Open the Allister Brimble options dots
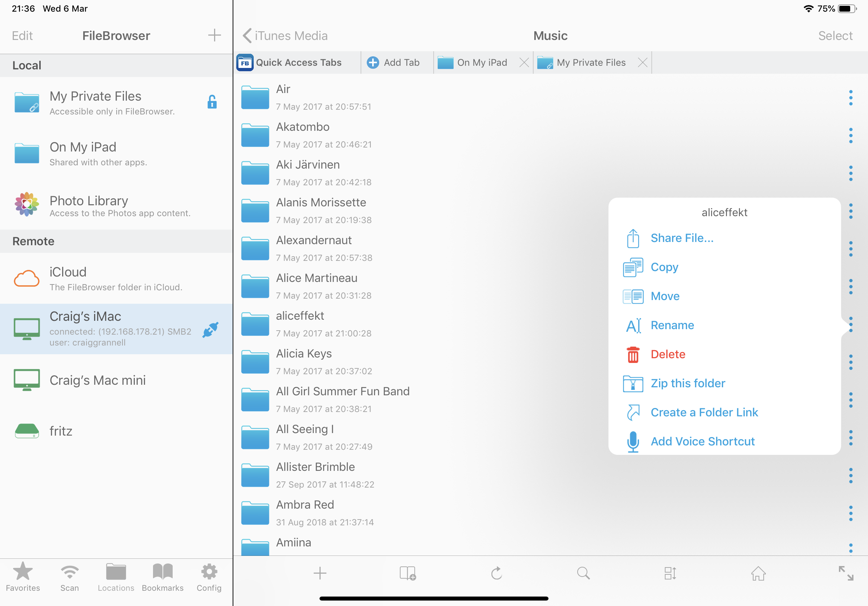 coord(851,475)
